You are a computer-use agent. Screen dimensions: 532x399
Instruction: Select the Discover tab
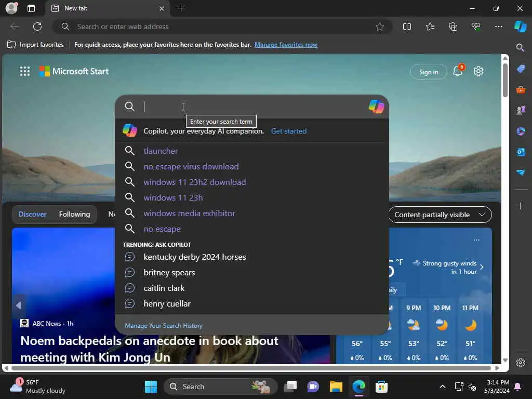pyautogui.click(x=32, y=214)
